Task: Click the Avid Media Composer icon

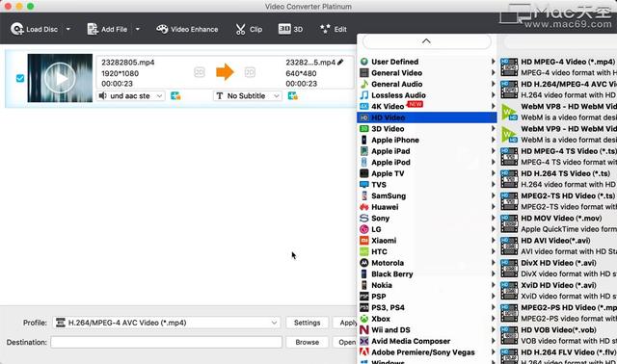Action: (x=364, y=341)
